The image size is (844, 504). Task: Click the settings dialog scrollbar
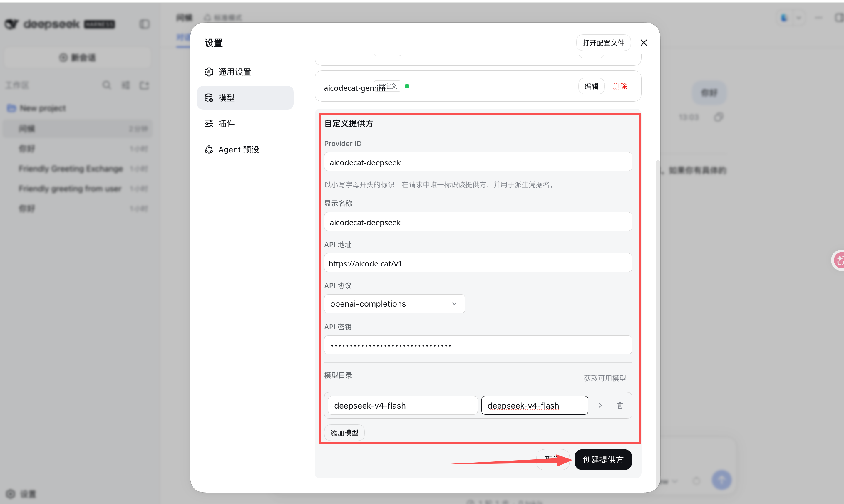pyautogui.click(x=657, y=325)
